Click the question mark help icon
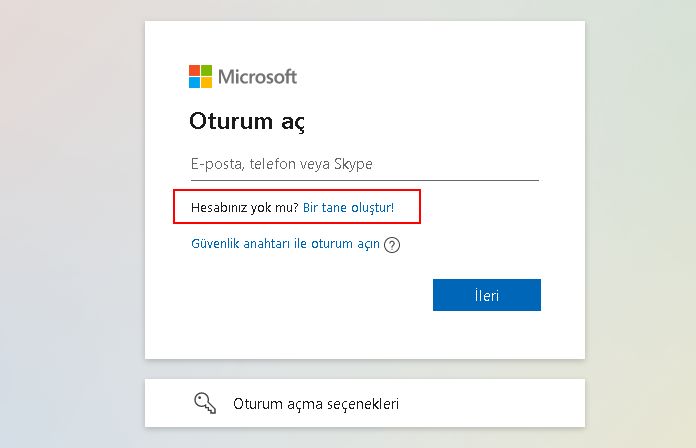Screen dimensions: 696x448 (392, 245)
